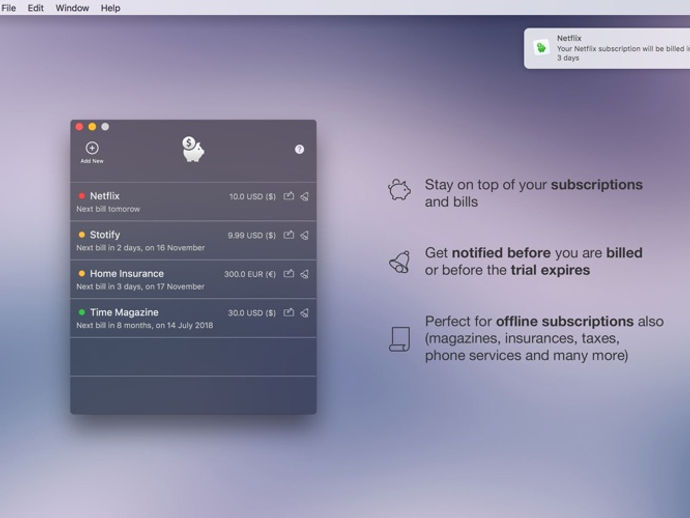Click the megaphone icon on Netflix row
Image resolution: width=690 pixels, height=518 pixels.
coord(305,196)
